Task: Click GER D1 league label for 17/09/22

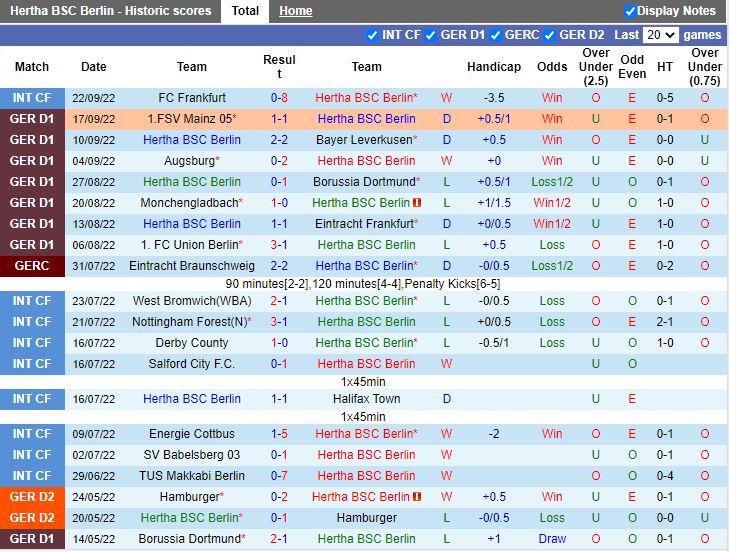Action: (32, 119)
